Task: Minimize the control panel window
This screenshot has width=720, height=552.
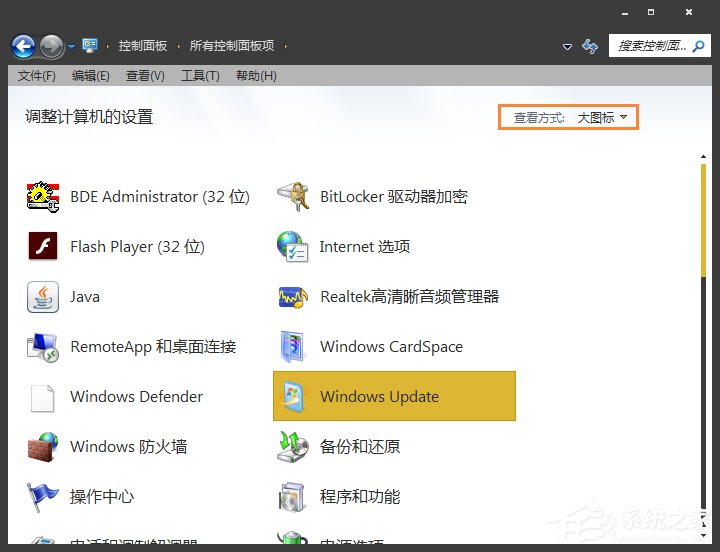Action: pos(625,13)
